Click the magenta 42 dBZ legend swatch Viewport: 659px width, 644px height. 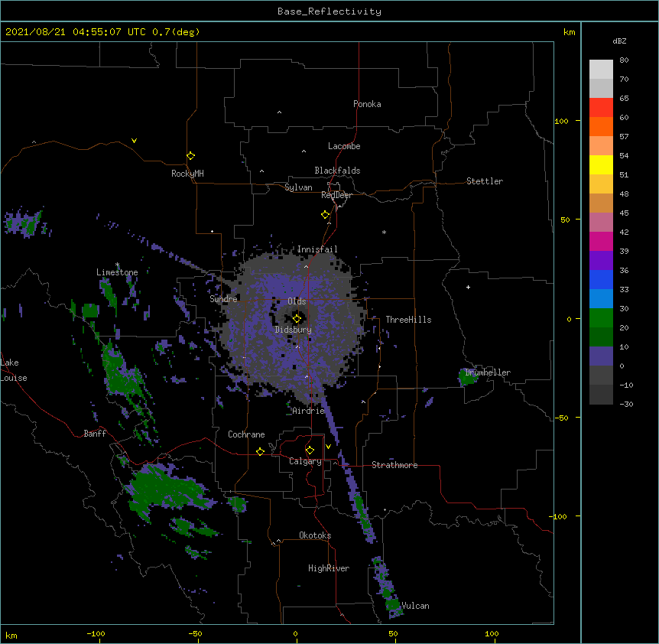[601, 241]
